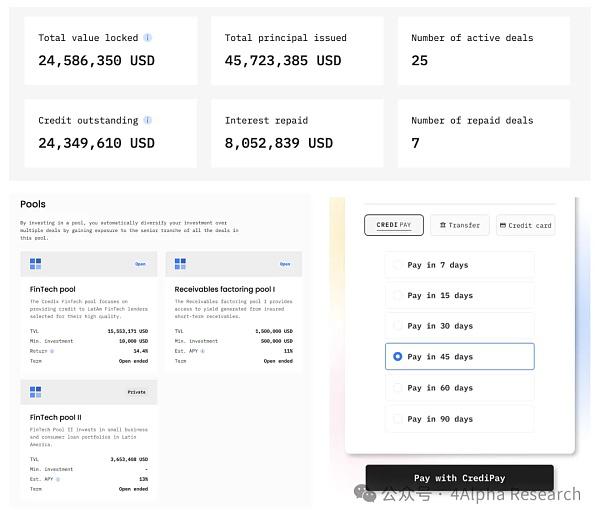The height and width of the screenshot is (518, 600).
Task: Click info icon beside Total value locked
Action: click(x=148, y=38)
